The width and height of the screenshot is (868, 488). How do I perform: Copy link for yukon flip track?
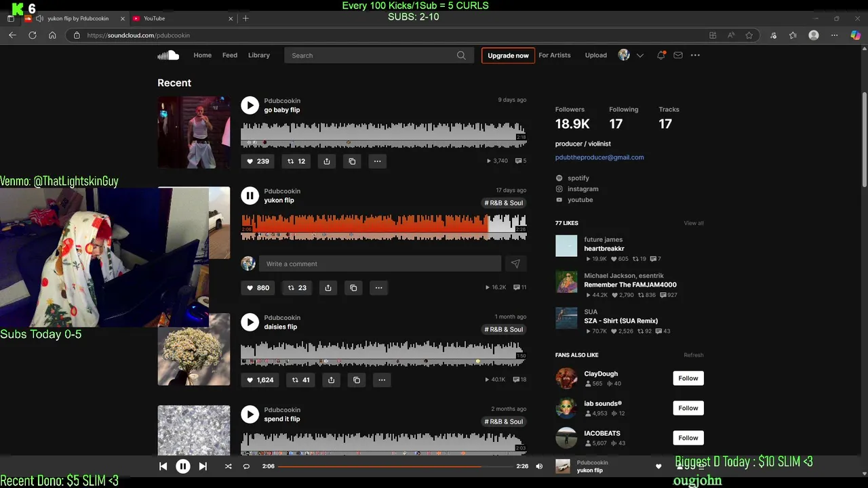click(x=353, y=288)
